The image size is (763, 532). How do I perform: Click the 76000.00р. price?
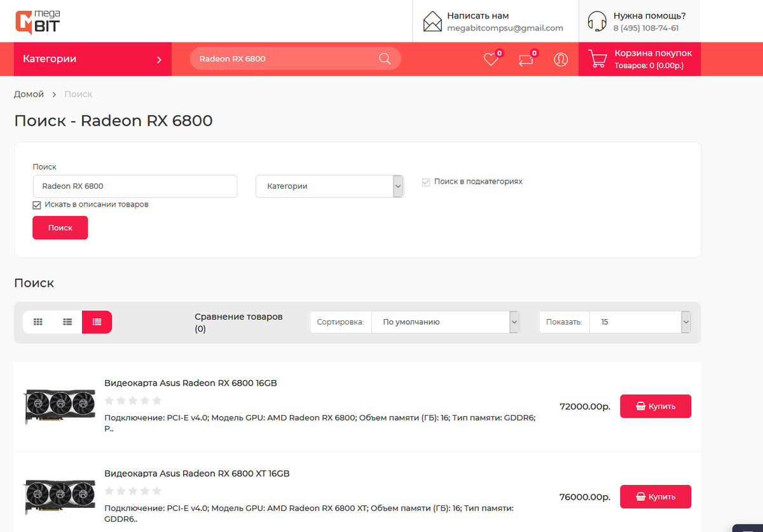585,496
